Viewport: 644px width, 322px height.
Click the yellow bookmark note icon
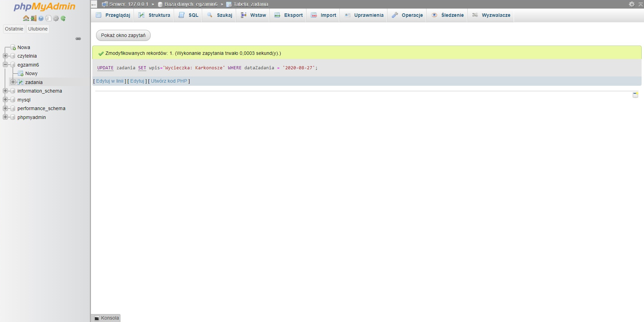[x=635, y=95]
